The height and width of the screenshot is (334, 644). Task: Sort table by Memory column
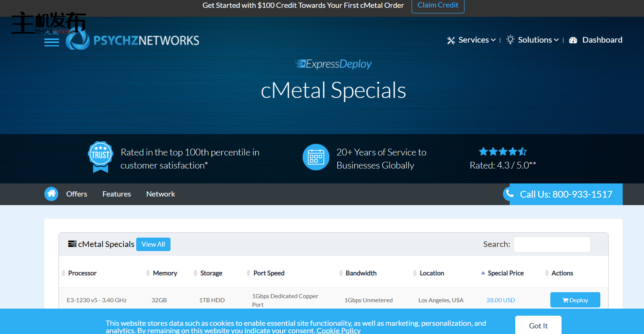(x=165, y=273)
